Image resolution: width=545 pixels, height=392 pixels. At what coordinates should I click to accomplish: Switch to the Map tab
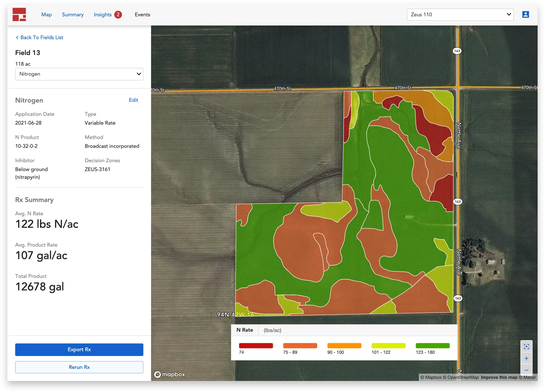46,15
